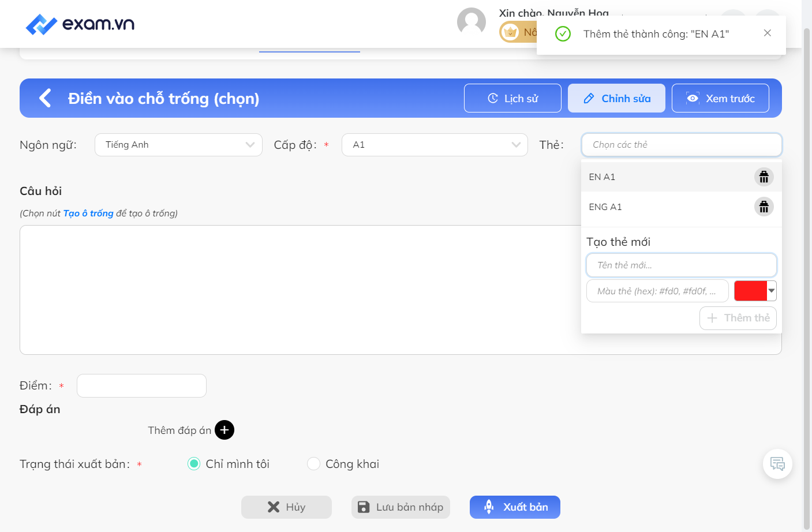Open the Tiếng Anh language dropdown
Screen dimensions: 812x532
(178, 145)
